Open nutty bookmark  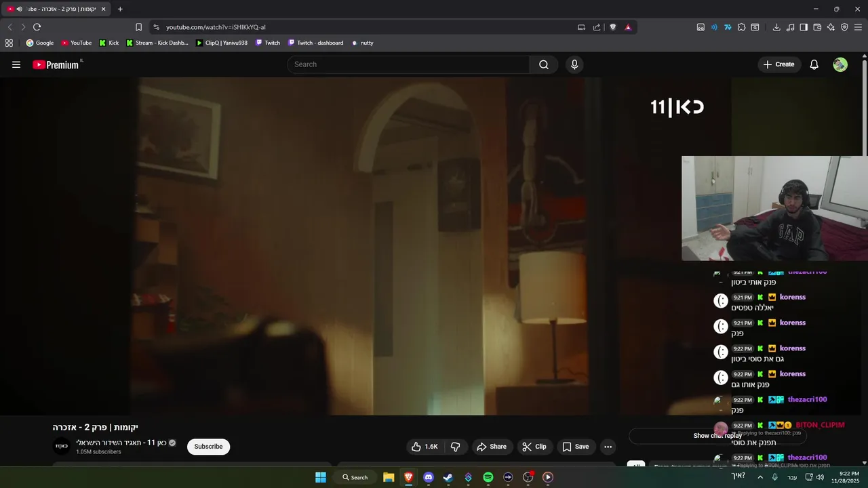[x=362, y=43]
